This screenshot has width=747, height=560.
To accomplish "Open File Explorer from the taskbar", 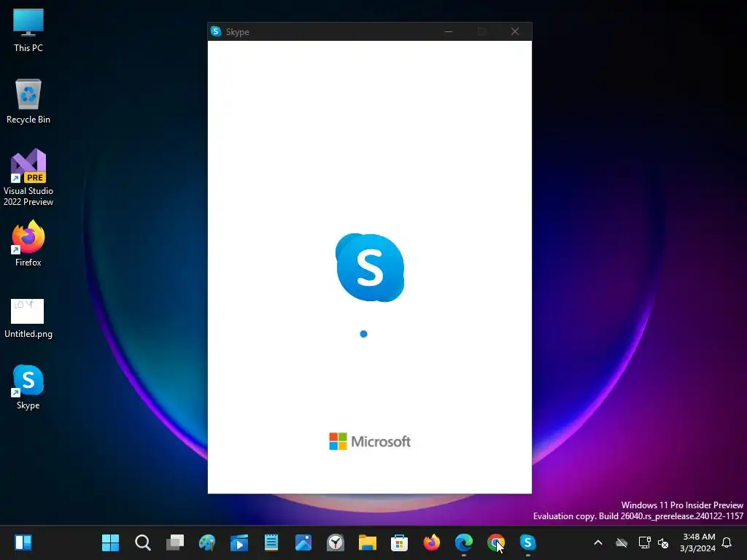I will click(x=368, y=542).
